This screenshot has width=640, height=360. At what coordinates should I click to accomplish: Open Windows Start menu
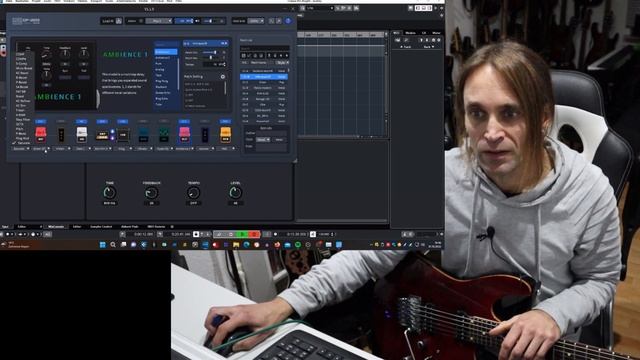click(102, 245)
